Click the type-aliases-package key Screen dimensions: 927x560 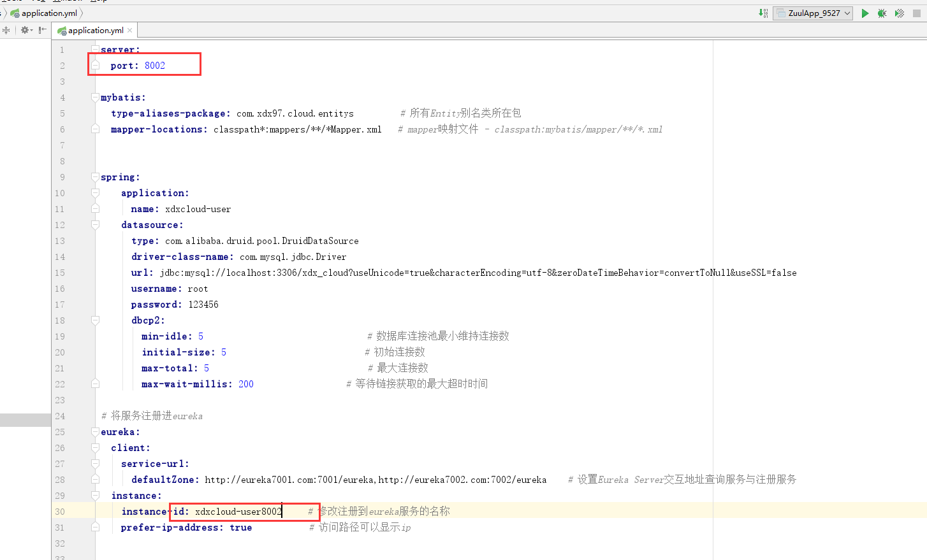click(x=171, y=113)
